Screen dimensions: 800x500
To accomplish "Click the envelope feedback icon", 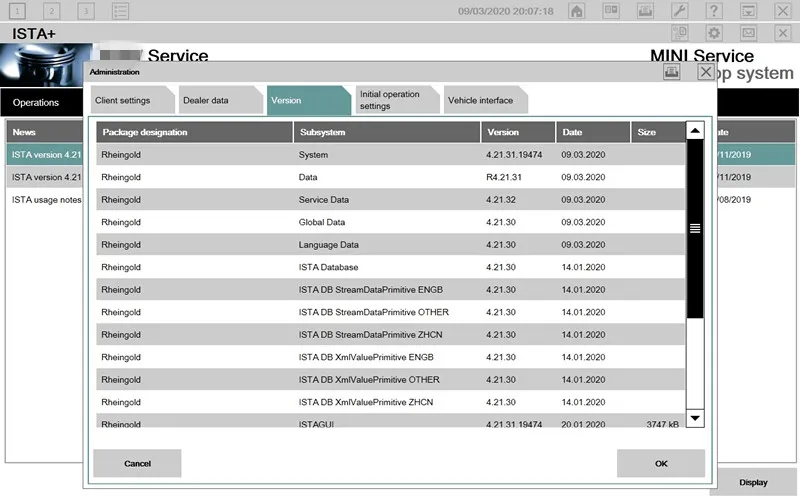I will tap(749, 33).
